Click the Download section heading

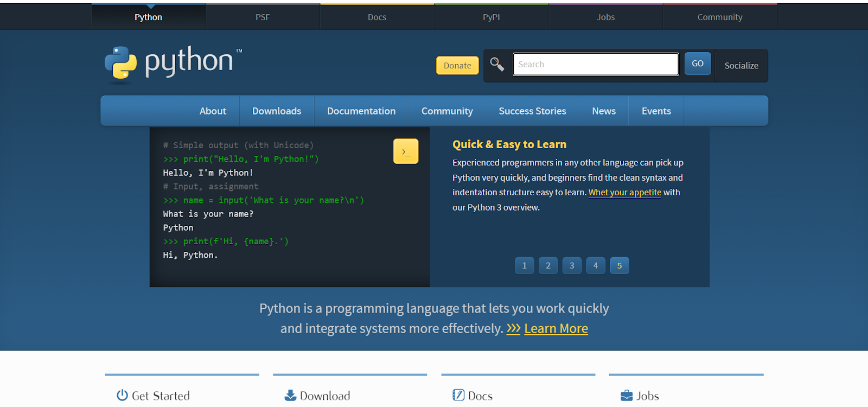325,396
